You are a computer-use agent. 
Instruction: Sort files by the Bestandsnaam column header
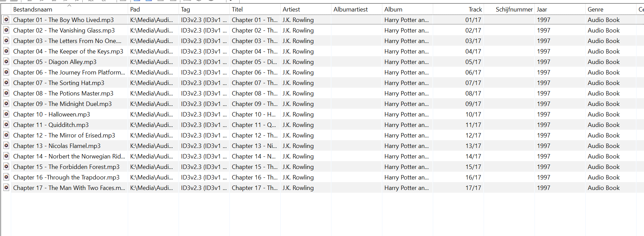click(x=33, y=9)
